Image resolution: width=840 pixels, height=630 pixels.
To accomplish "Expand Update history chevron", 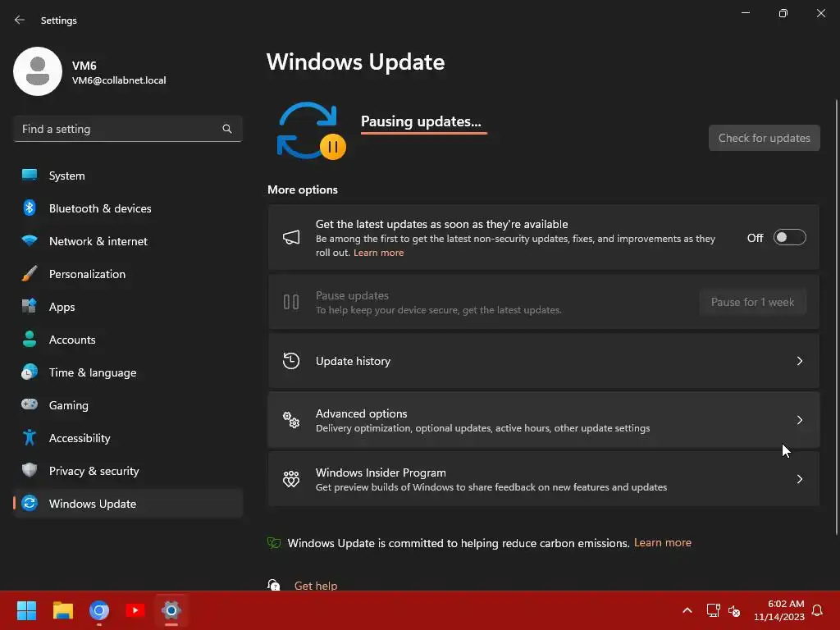I will point(799,361).
